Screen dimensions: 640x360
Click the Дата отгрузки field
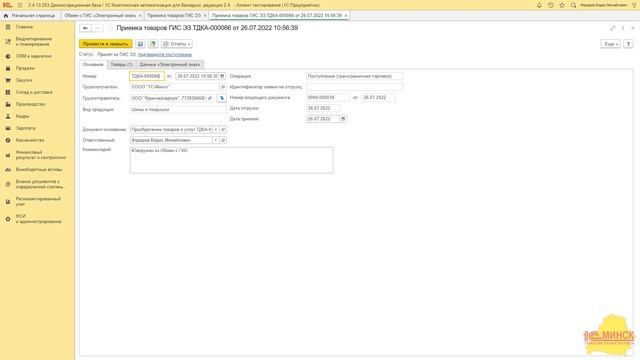click(323, 108)
